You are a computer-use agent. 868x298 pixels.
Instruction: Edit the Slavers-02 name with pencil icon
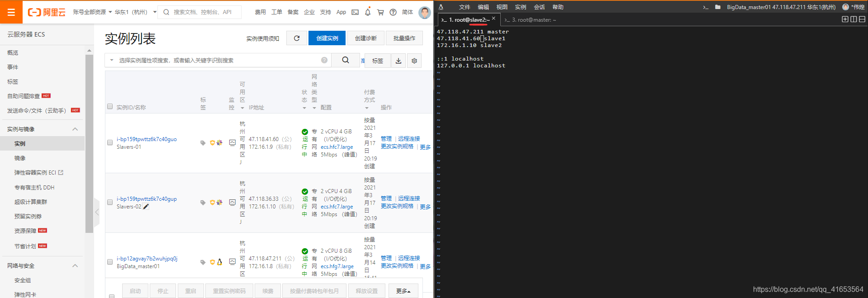click(146, 207)
